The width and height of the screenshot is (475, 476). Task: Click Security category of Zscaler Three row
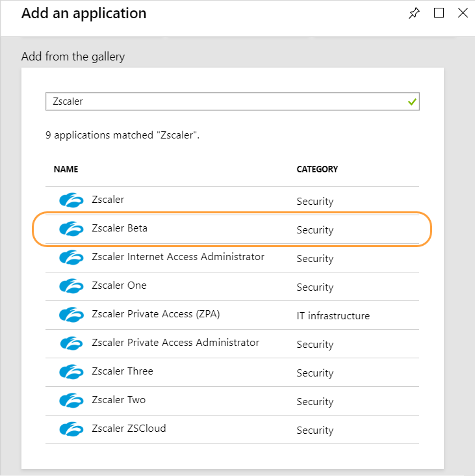315,373
